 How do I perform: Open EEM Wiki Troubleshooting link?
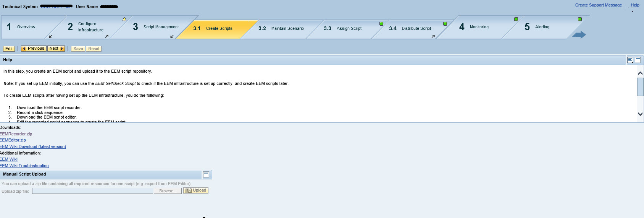pyautogui.click(x=24, y=166)
